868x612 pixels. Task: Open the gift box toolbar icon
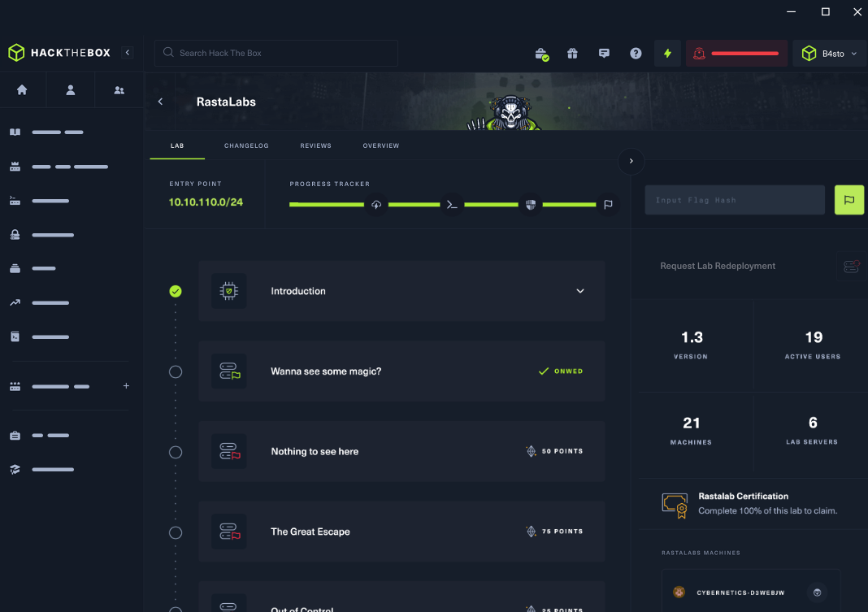coord(572,53)
